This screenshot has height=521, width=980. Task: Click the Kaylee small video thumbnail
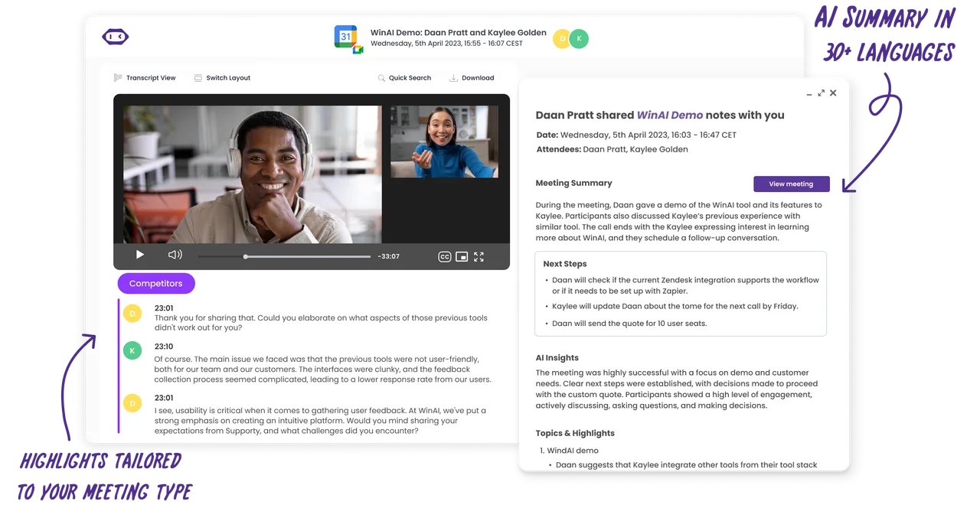tap(445, 142)
